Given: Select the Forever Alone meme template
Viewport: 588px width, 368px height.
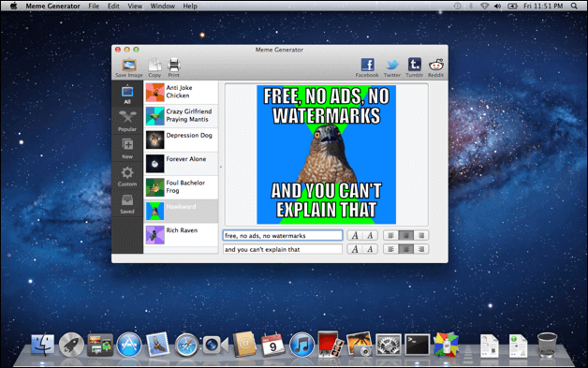Looking at the screenshot, I should coord(181,164).
